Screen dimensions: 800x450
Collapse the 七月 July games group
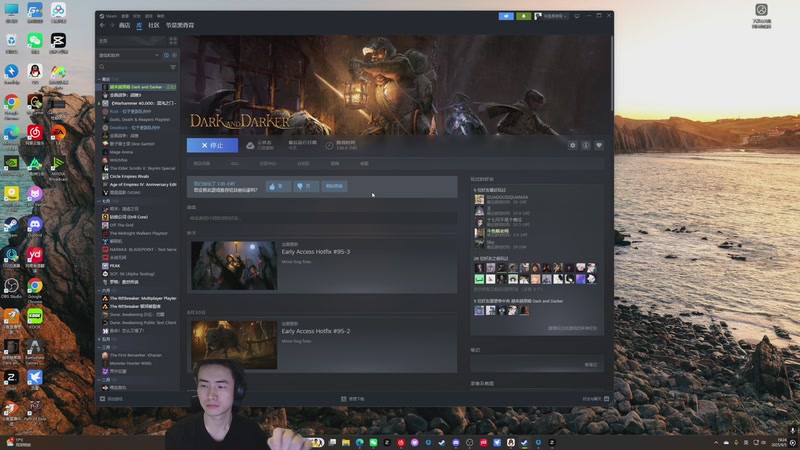coord(99,201)
